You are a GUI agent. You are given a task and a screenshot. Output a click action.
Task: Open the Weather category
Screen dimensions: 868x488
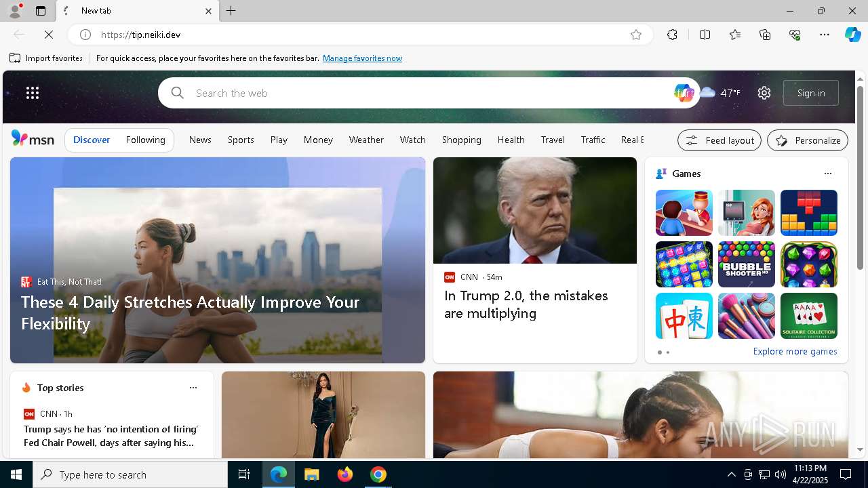pyautogui.click(x=366, y=140)
